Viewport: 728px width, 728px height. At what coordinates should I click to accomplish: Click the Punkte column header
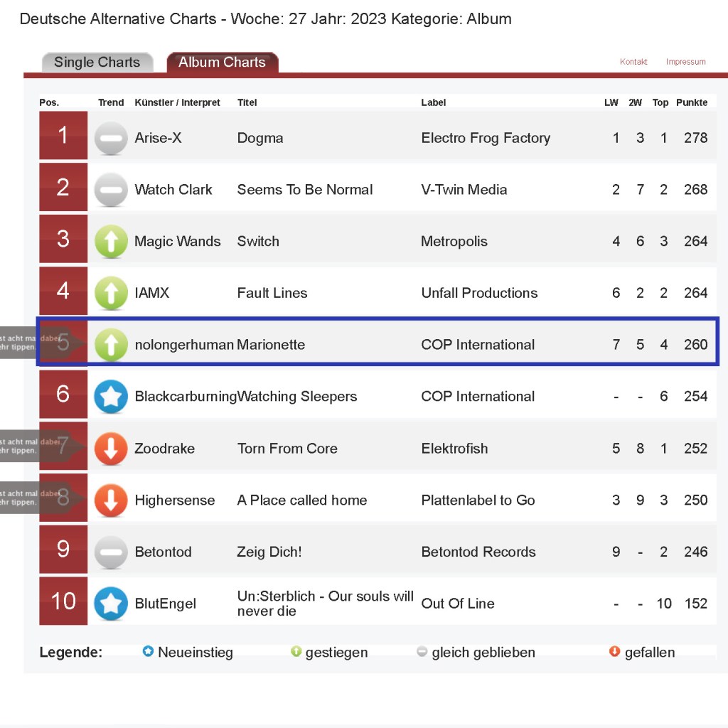coord(692,102)
